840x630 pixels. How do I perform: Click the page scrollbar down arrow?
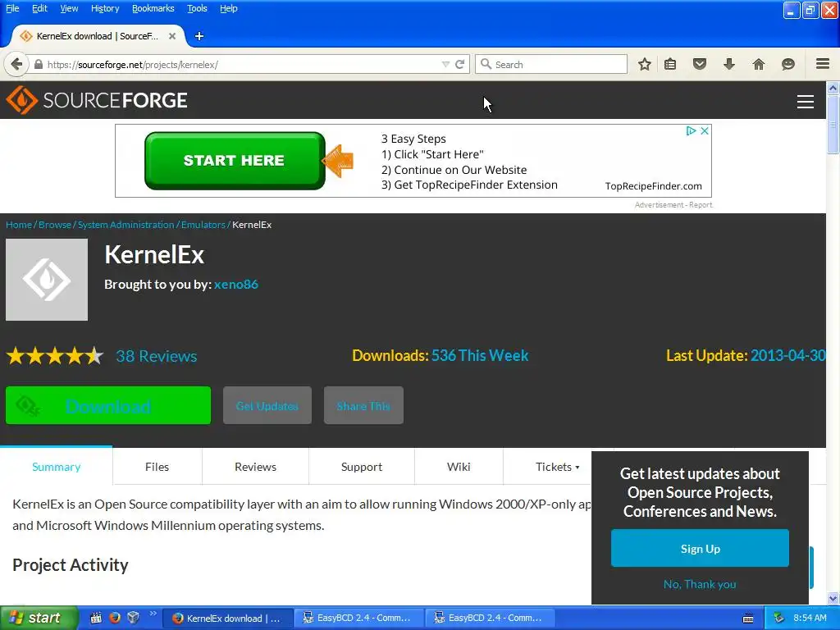833,598
